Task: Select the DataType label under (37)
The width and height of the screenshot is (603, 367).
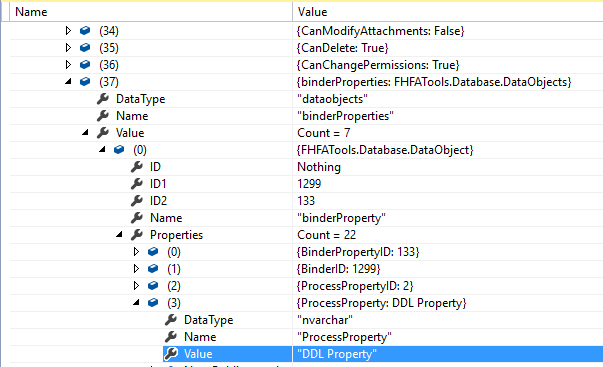Action: 140,99
